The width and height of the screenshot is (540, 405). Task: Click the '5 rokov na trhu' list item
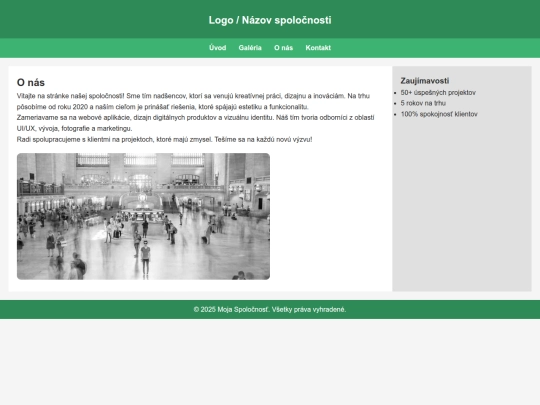point(423,103)
